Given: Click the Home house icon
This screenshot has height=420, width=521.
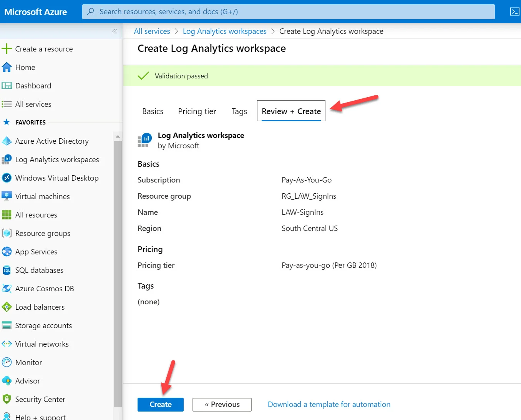Looking at the screenshot, I should [x=7, y=67].
